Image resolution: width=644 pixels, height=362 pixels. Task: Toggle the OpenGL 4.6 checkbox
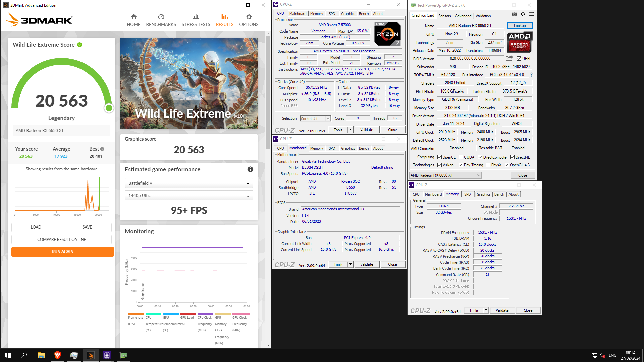(507, 165)
